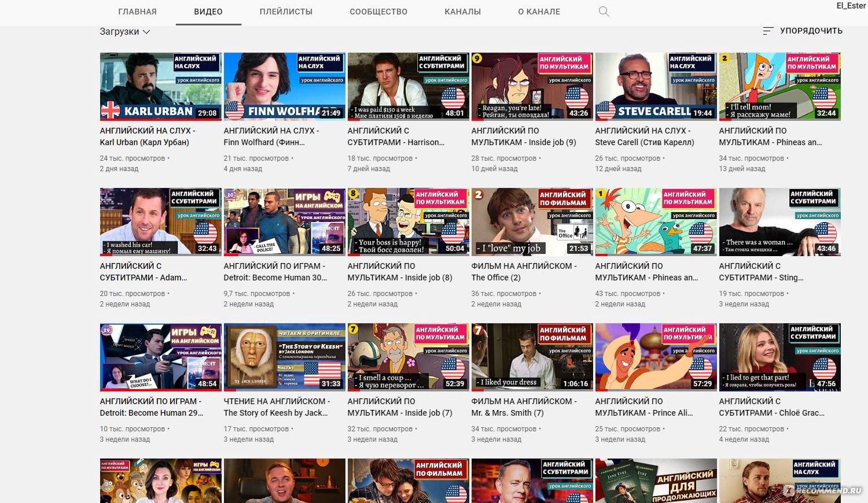Select the ВИДЕО tab
This screenshot has height=503, width=868.
[208, 12]
